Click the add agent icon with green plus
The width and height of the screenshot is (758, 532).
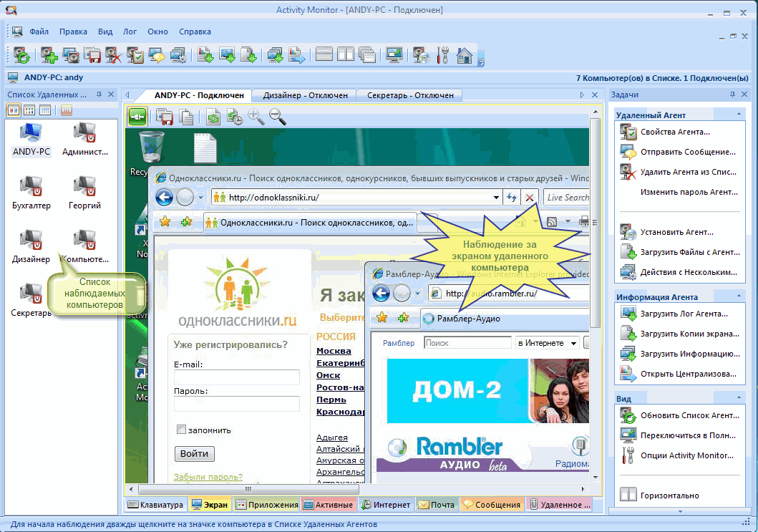pos(49,55)
